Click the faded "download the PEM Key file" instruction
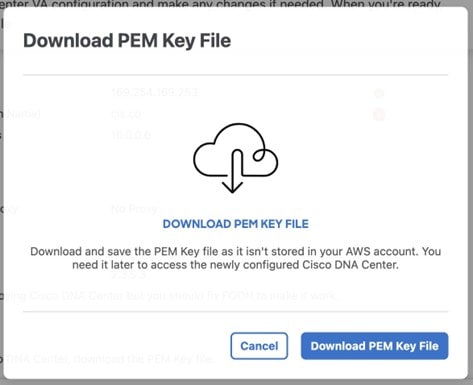This screenshot has height=385, width=473. 108,359
